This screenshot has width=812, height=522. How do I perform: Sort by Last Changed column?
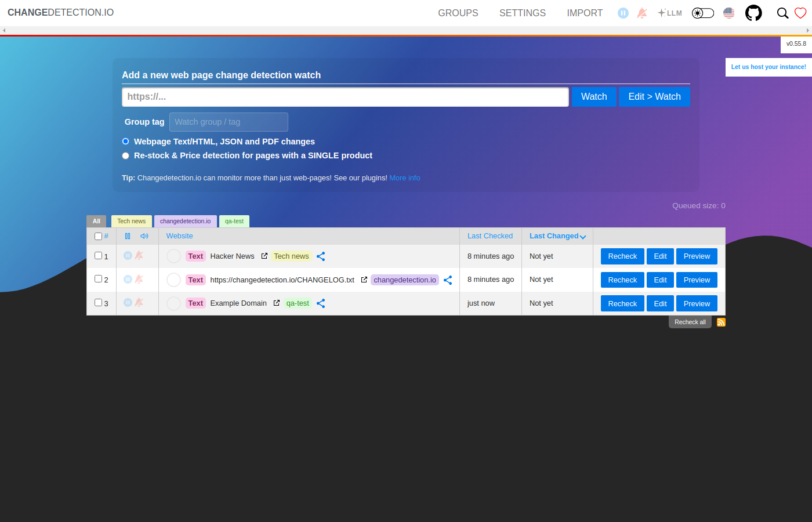pos(557,236)
